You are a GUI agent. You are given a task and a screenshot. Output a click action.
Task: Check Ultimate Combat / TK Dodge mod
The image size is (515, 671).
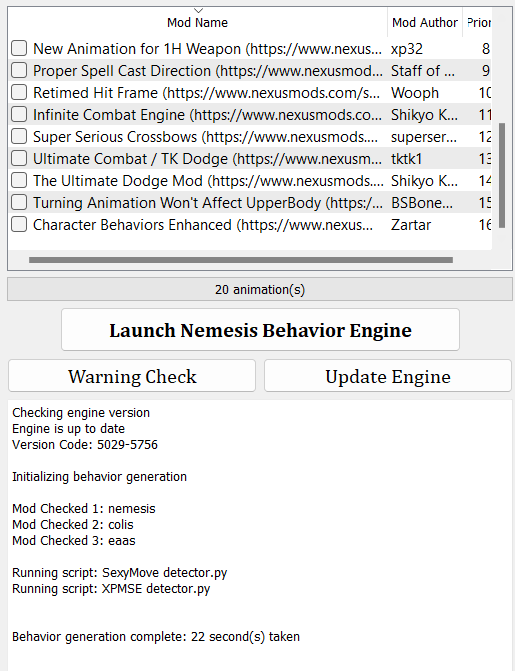19,158
